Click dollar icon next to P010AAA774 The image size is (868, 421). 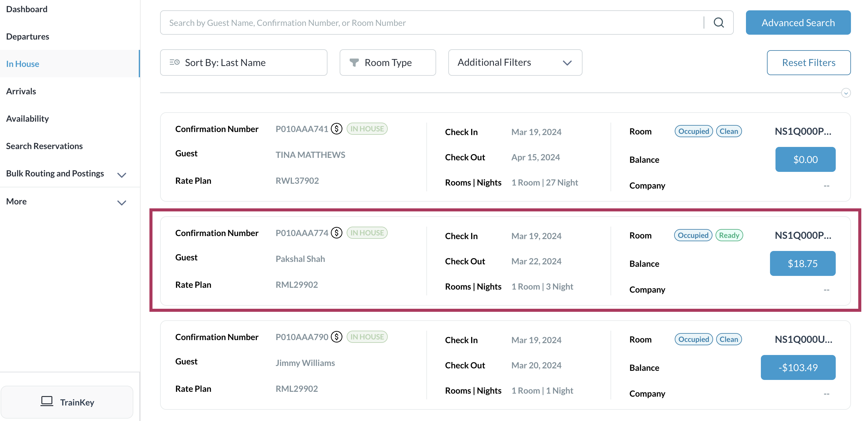pos(336,233)
